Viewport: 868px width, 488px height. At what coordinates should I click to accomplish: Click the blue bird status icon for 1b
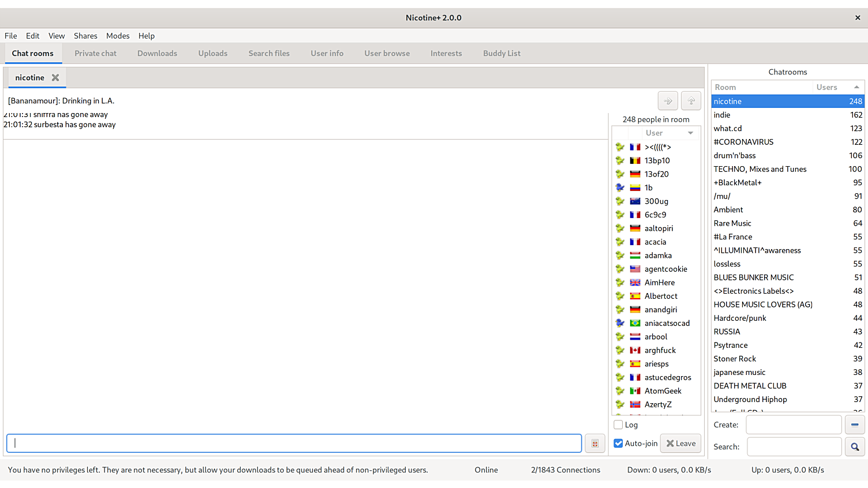[620, 187]
